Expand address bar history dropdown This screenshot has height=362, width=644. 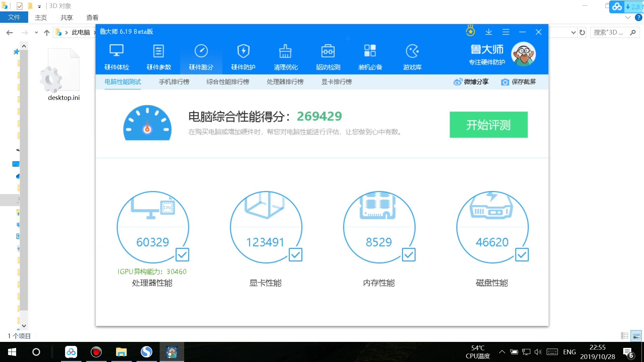point(573,33)
